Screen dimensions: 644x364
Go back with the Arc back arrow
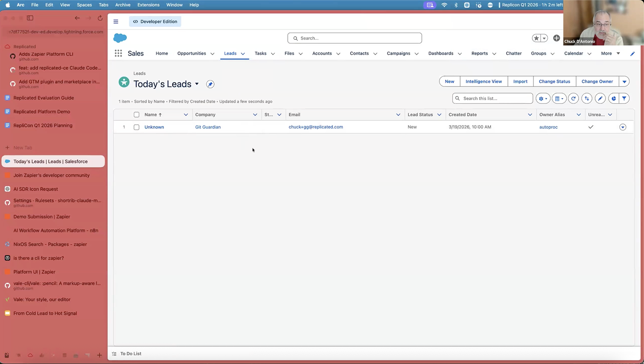pyautogui.click(x=77, y=18)
